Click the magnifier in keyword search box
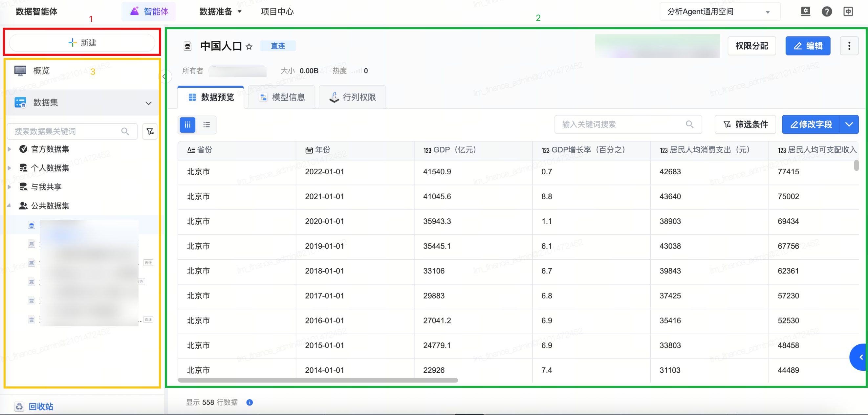 click(x=689, y=124)
